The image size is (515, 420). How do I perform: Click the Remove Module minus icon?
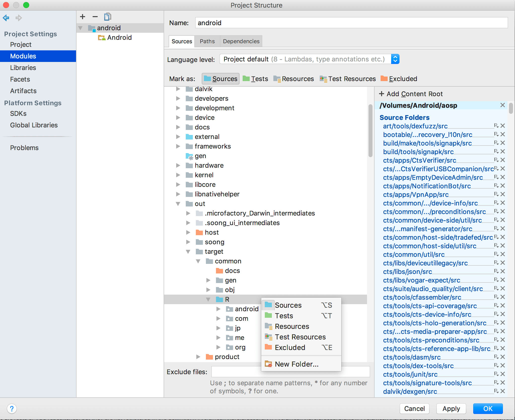coord(95,17)
